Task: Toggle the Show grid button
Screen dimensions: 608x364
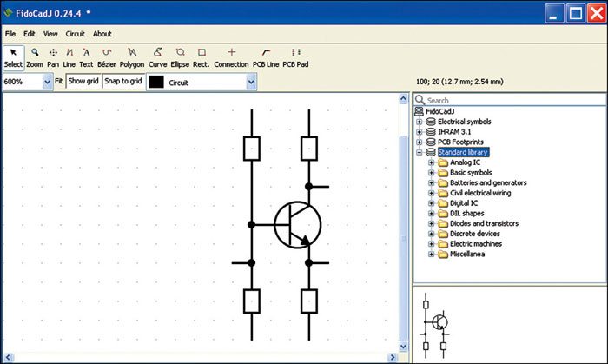Action: [x=83, y=82]
